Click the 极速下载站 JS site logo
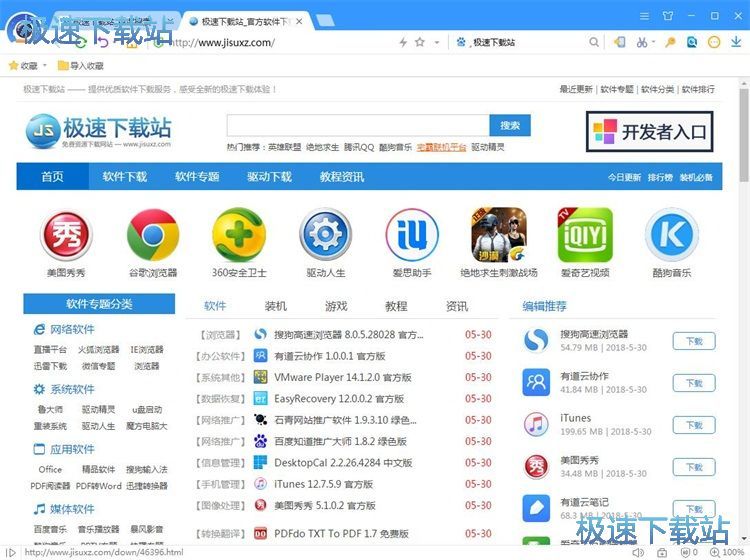Screen dimensions: 750x560 (98, 131)
